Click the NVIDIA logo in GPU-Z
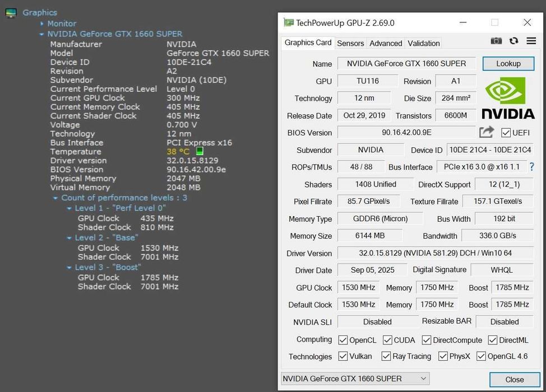 coord(508,99)
